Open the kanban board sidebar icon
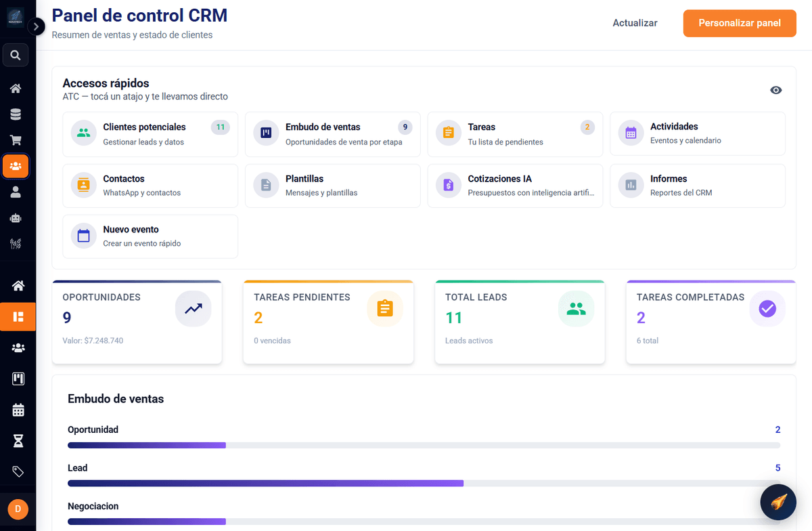This screenshot has height=531, width=812. pos(18,379)
